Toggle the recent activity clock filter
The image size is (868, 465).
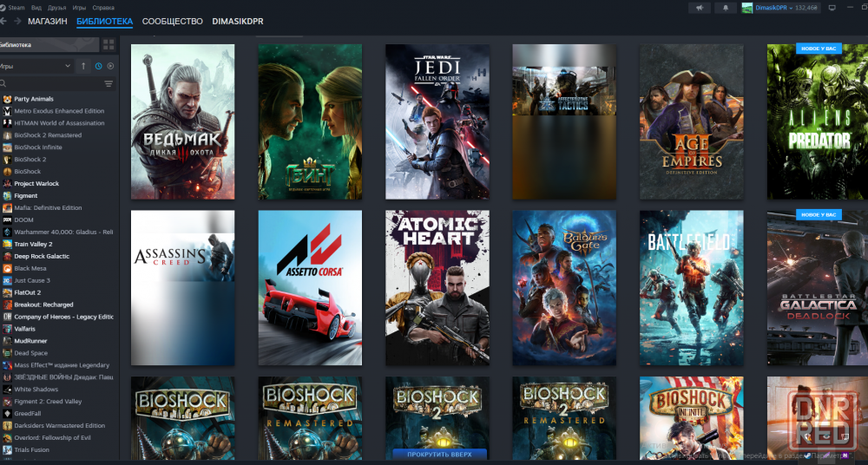[x=99, y=66]
